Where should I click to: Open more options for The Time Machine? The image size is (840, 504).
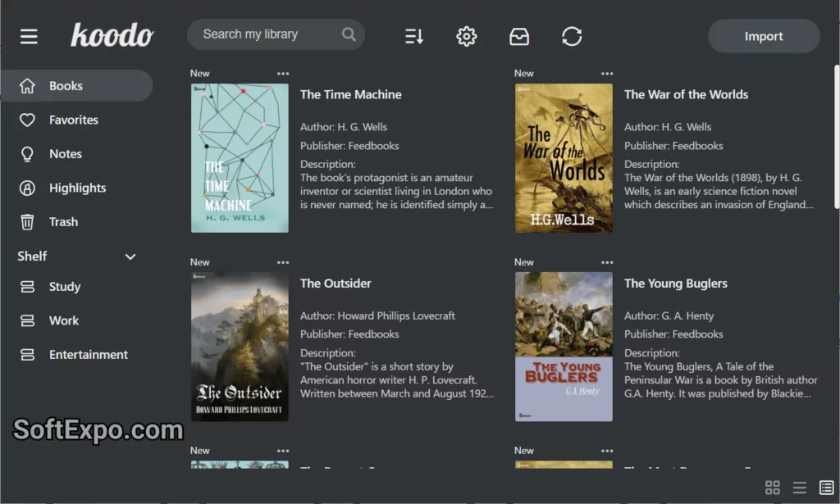point(283,73)
